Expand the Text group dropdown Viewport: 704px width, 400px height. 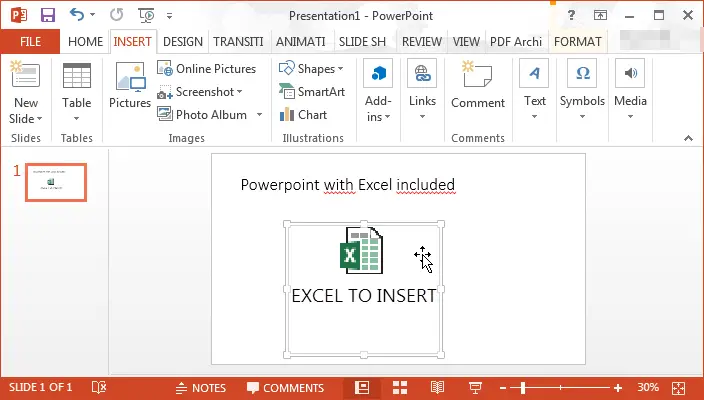point(534,90)
